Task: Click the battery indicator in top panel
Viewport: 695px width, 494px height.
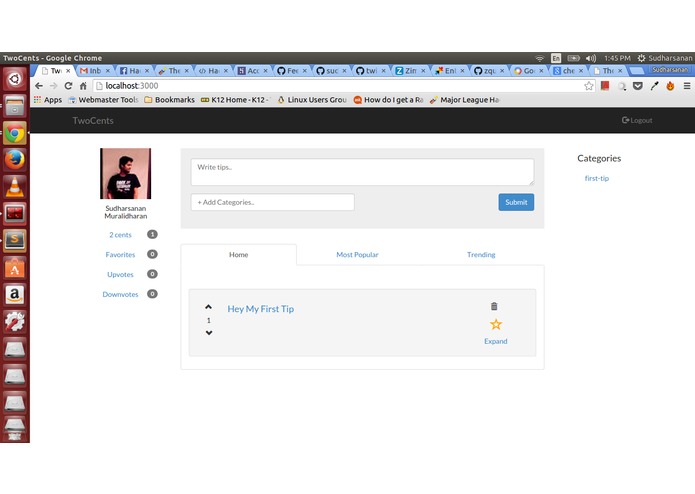Action: coord(573,58)
